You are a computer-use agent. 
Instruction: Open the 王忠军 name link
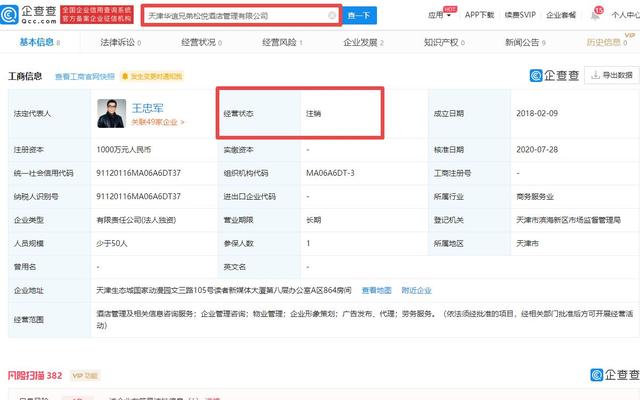[147, 108]
